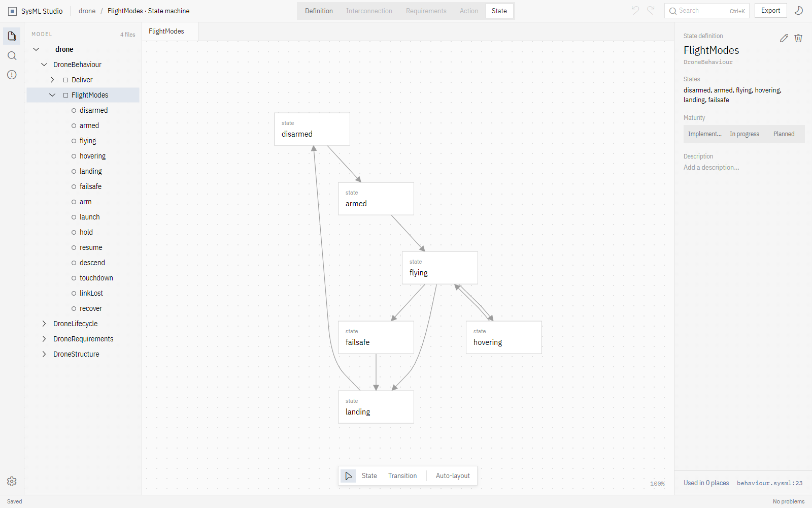Collapse the FlightModes tree node
This screenshot has height=508, width=812.
(x=52, y=95)
